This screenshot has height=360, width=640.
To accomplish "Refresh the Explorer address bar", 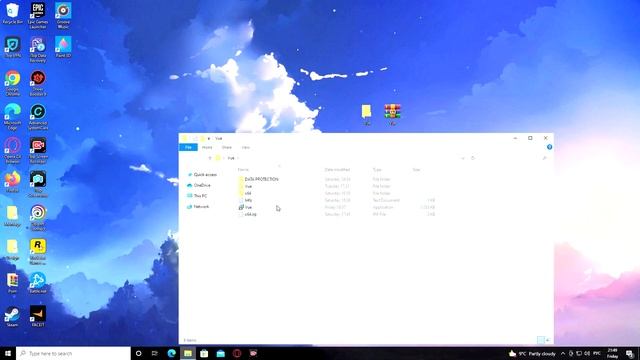I will (x=473, y=158).
